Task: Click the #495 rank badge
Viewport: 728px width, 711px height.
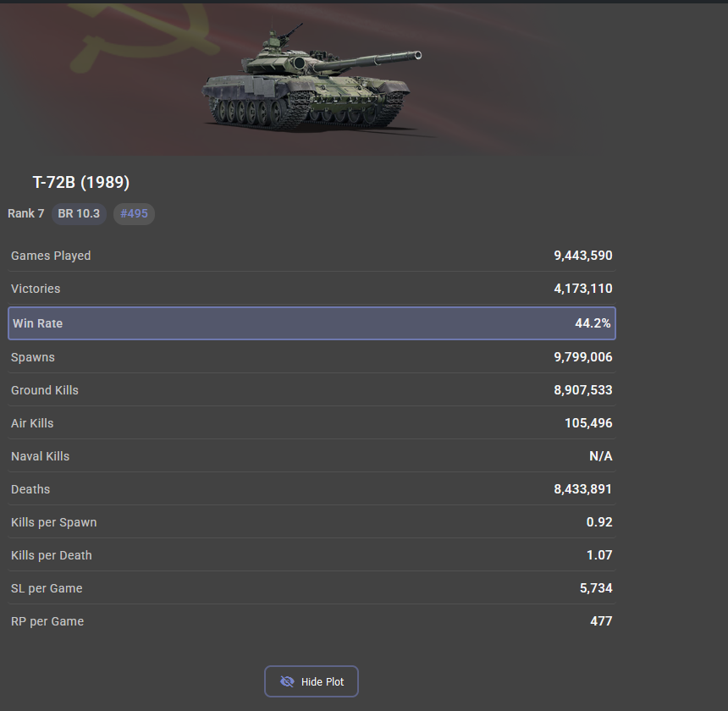Action: pyautogui.click(x=134, y=213)
